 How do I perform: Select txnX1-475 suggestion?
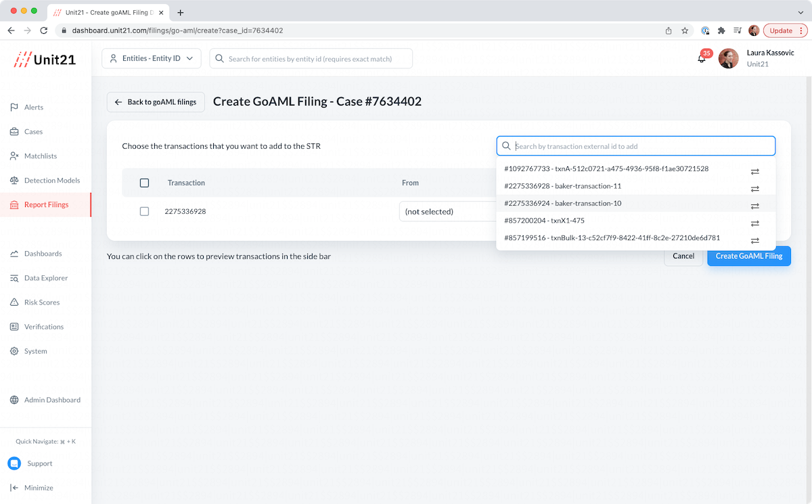636,221
